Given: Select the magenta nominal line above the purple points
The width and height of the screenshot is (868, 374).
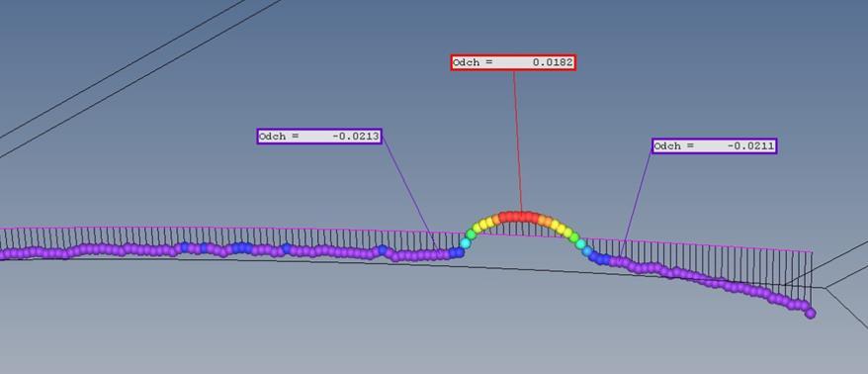Looking at the screenshot, I should pos(232,229).
